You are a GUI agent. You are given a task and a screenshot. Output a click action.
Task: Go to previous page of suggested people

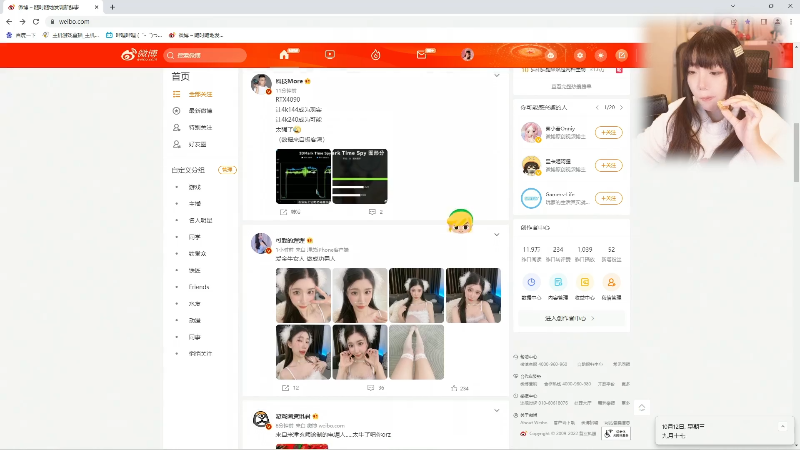tap(597, 108)
